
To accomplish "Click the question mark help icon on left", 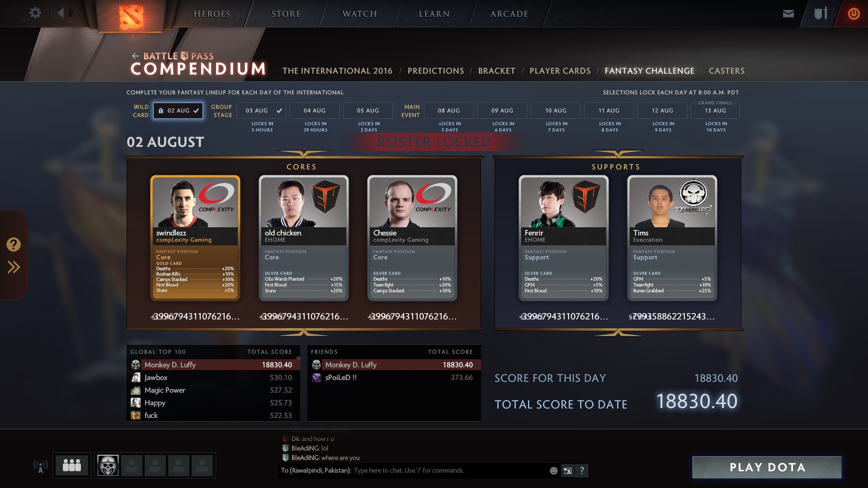I will (14, 244).
